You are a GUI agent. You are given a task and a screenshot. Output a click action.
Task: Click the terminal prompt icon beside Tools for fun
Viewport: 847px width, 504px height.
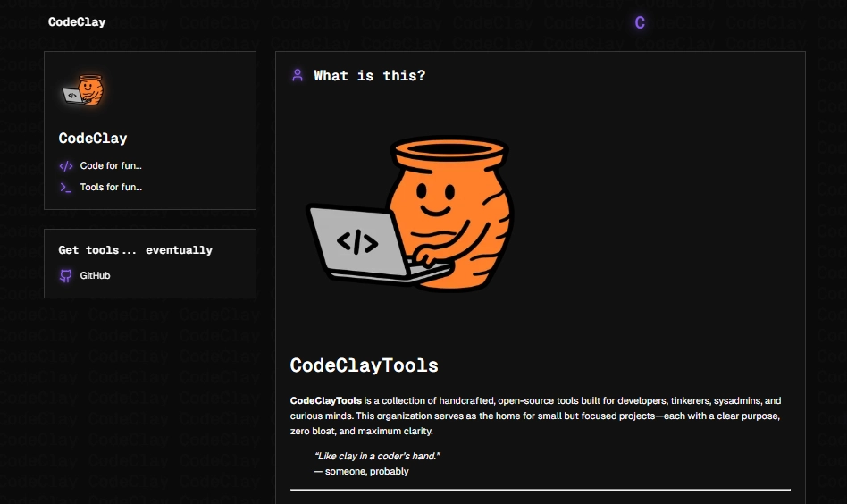point(66,188)
